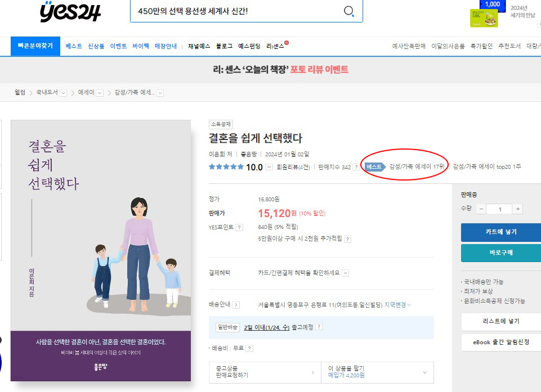Open the 빠른분야찾기 menu
This screenshot has height=392, width=541.
(x=35, y=46)
